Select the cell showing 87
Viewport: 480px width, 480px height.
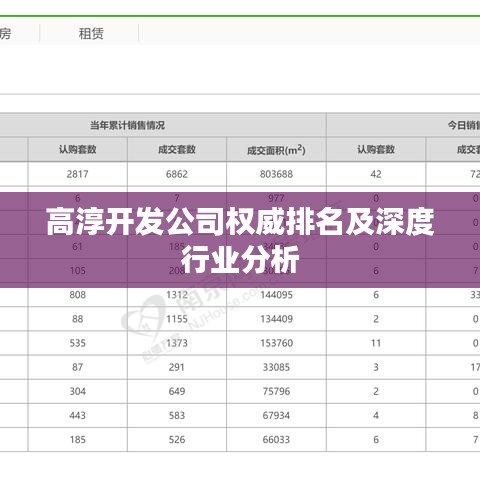(x=77, y=367)
